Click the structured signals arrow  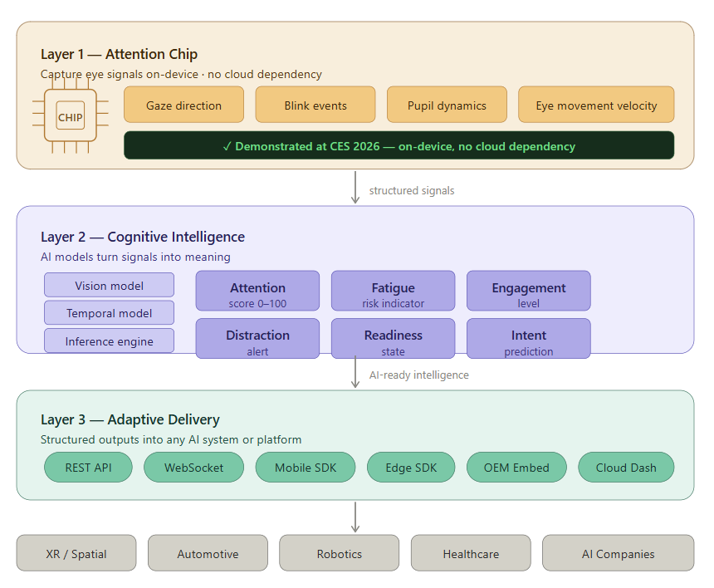point(355,188)
